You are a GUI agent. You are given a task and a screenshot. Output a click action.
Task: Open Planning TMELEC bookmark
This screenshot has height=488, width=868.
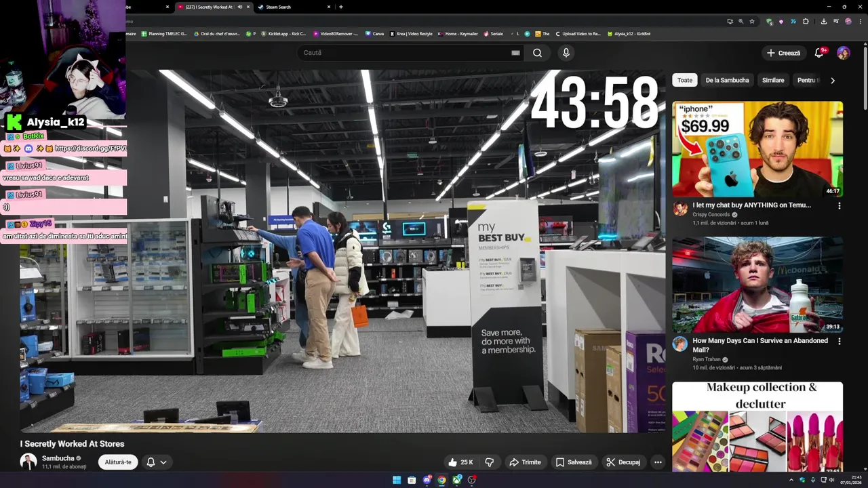[164, 33]
